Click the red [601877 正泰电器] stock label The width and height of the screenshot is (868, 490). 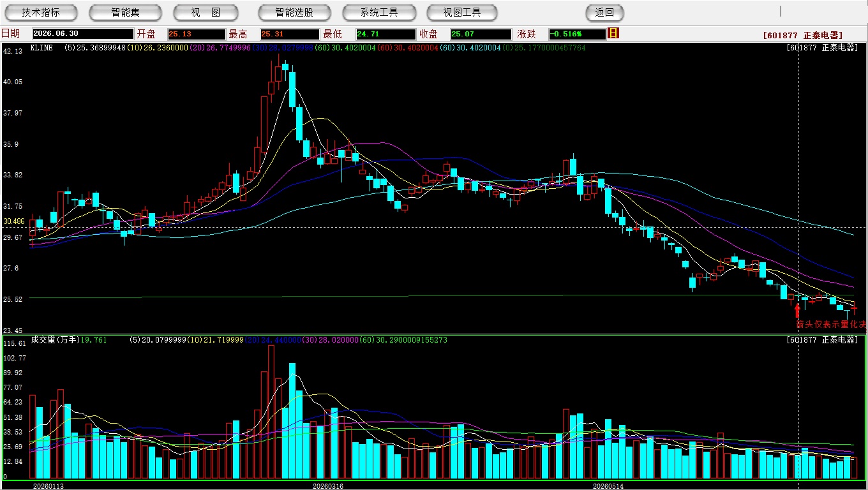click(802, 36)
